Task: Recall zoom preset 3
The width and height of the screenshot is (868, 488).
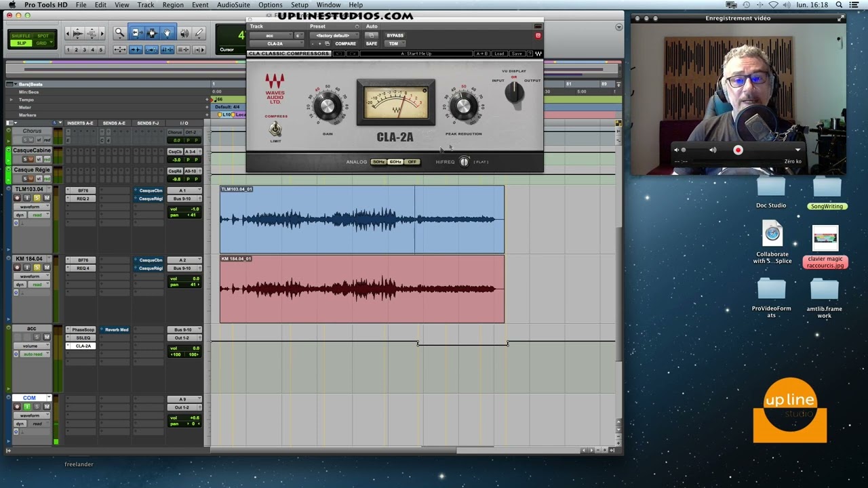Action: click(x=84, y=49)
